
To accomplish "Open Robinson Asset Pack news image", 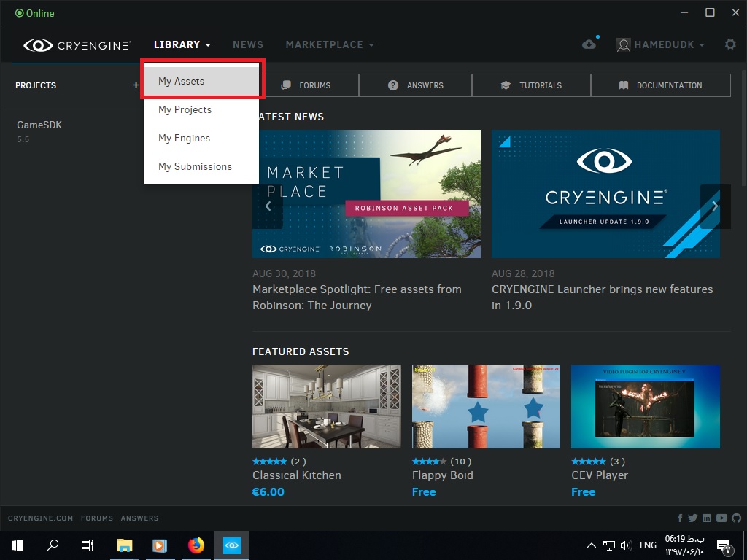I will (366, 194).
